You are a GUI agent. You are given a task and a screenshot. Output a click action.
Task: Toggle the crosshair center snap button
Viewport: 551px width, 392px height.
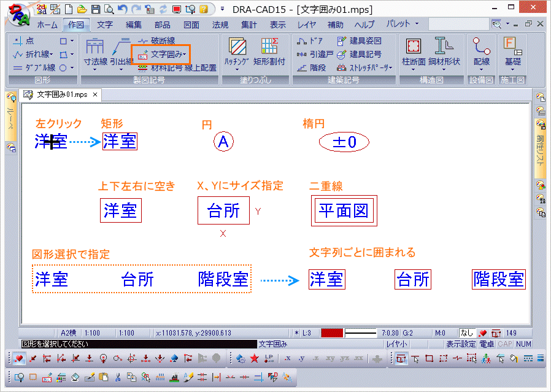coord(131,358)
